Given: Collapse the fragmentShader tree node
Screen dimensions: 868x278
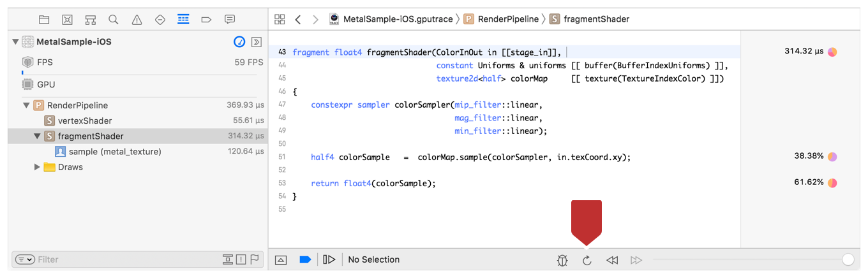Looking at the screenshot, I should [x=37, y=136].
